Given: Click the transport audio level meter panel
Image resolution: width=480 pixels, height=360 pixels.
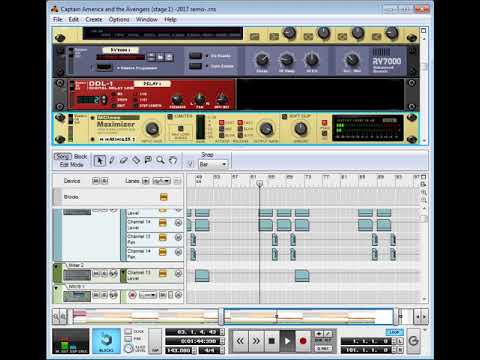Looking at the screenshot, I should 71,341.
